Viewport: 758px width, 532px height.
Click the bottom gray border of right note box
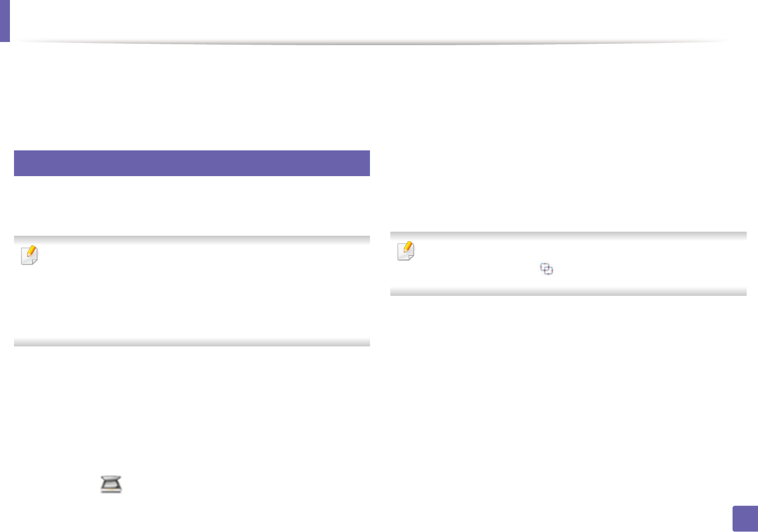tap(568, 292)
